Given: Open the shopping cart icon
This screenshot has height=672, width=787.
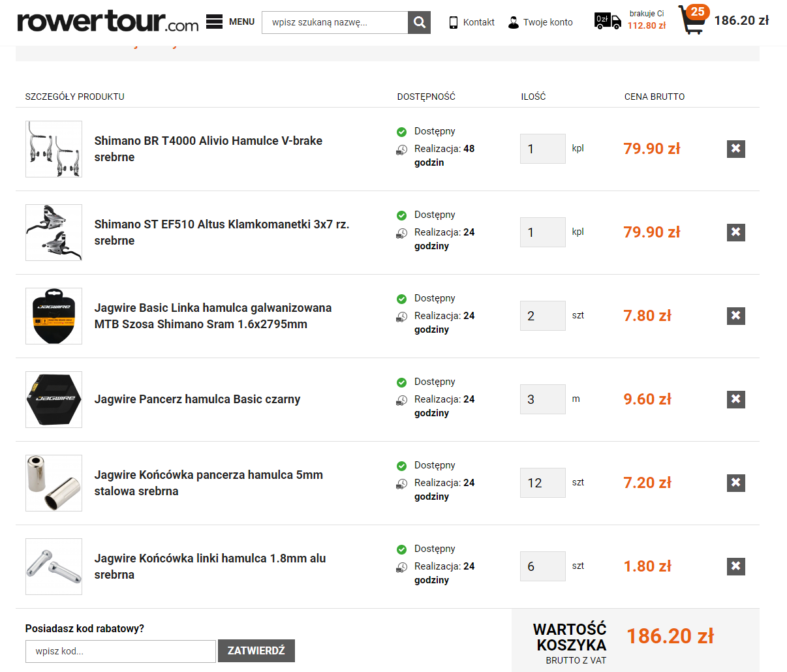Looking at the screenshot, I should [692, 20].
